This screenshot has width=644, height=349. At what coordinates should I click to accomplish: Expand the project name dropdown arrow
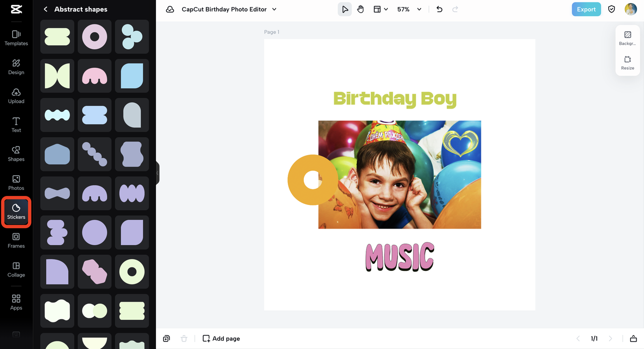pyautogui.click(x=274, y=9)
